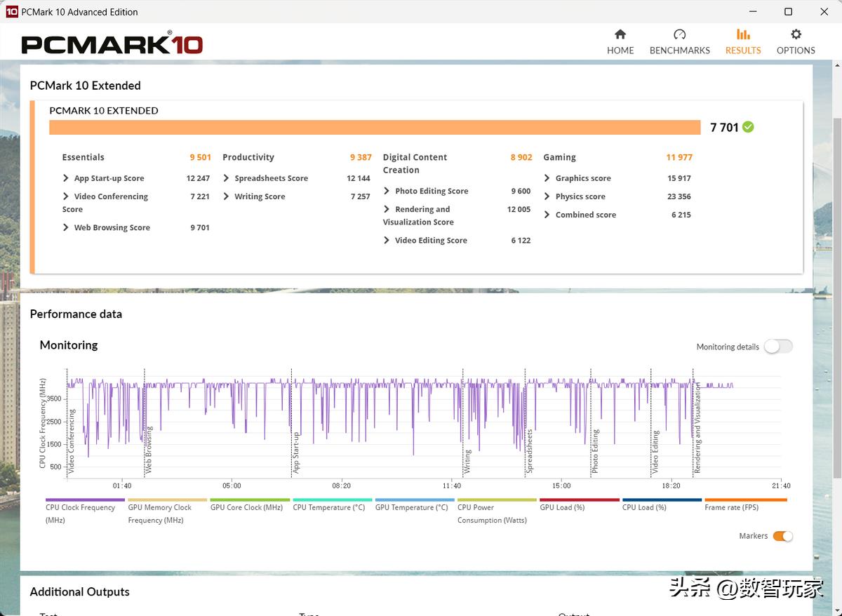Click the Video Editing chart marker

click(655, 452)
